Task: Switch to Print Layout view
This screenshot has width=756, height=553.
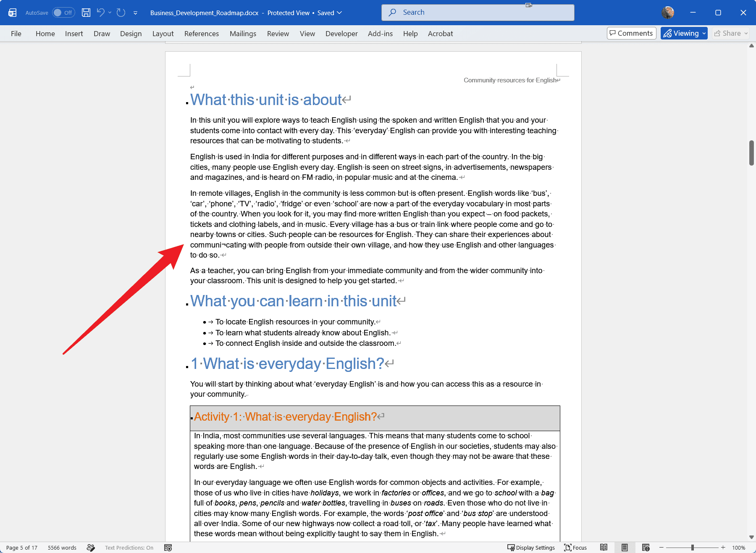Action: point(625,548)
